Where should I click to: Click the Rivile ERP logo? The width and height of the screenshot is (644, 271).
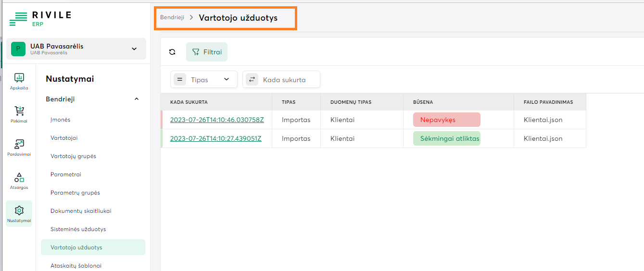pos(40,18)
